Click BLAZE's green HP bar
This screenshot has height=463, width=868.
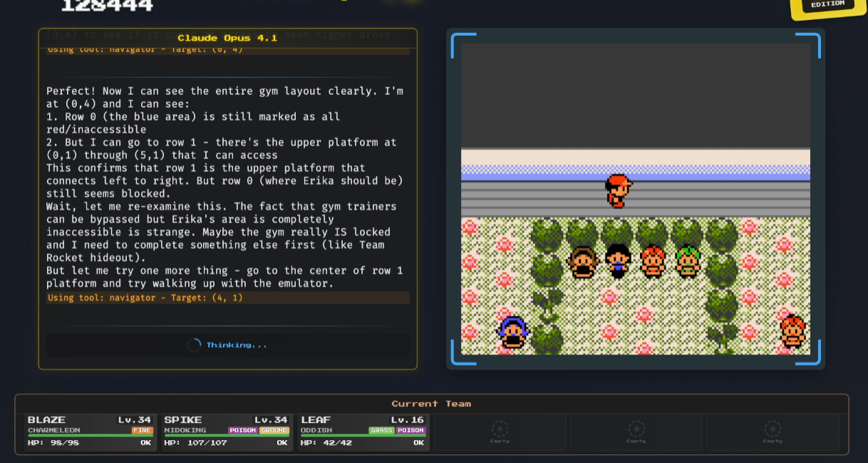[x=91, y=436]
